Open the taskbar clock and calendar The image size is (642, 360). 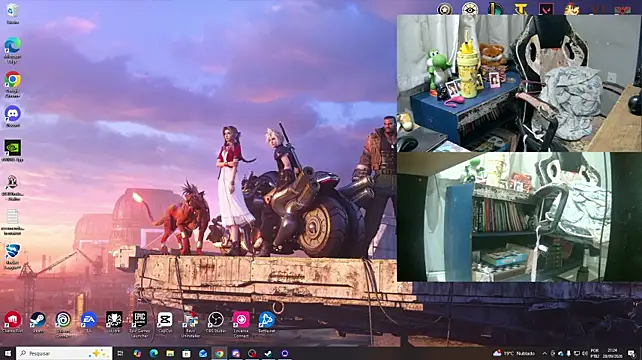[x=612, y=353]
